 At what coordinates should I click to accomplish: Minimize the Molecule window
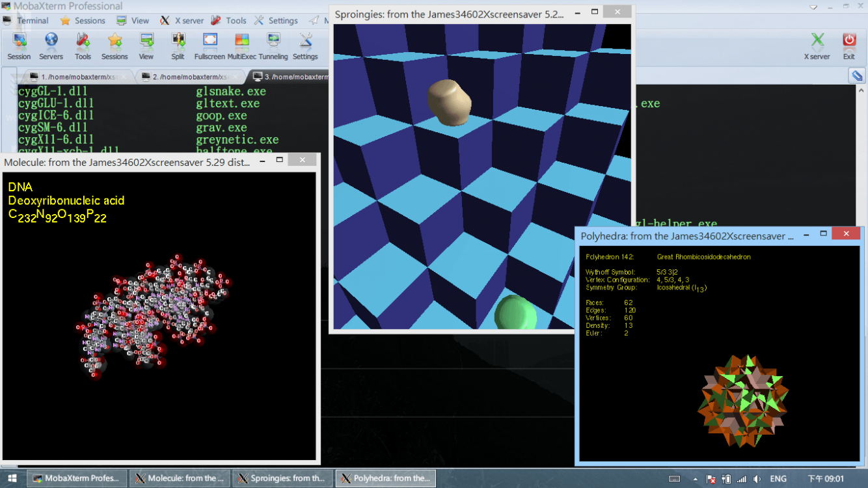pyautogui.click(x=262, y=160)
